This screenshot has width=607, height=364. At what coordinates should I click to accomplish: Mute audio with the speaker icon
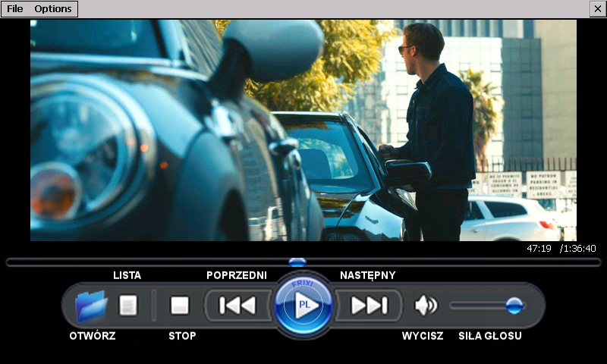(426, 306)
